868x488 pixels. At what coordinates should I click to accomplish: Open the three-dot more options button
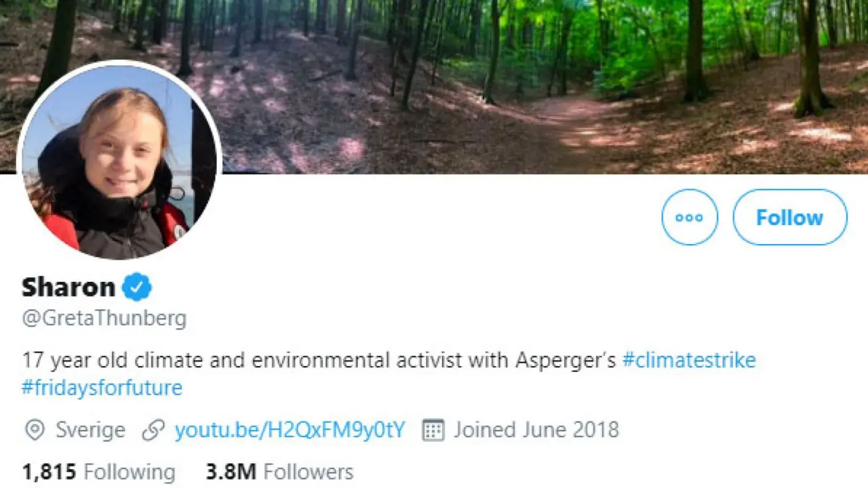coord(689,218)
